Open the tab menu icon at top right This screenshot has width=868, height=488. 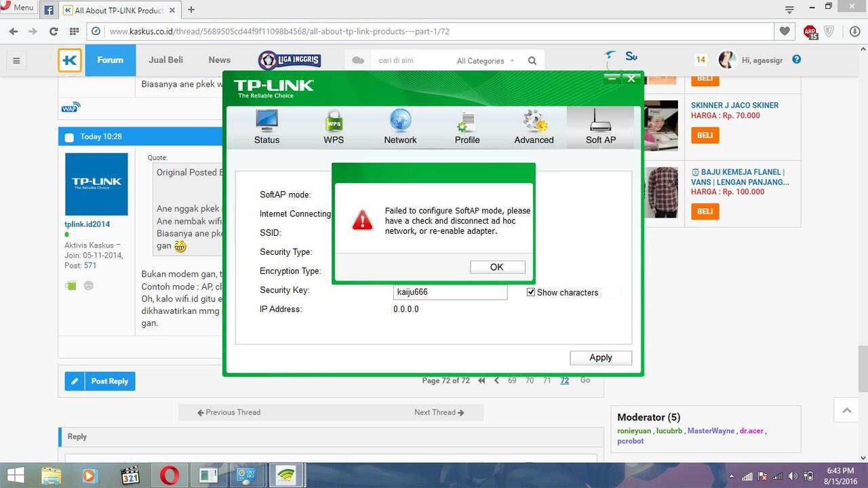[789, 9]
